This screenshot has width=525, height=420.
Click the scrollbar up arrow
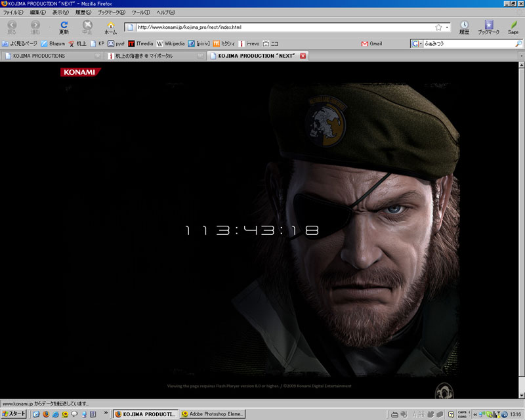tap(521, 65)
